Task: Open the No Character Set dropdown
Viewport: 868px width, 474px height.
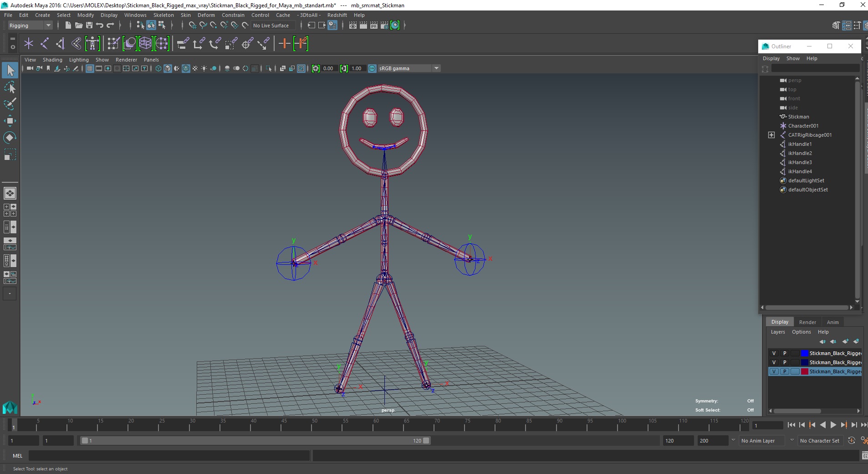Action: (821, 441)
